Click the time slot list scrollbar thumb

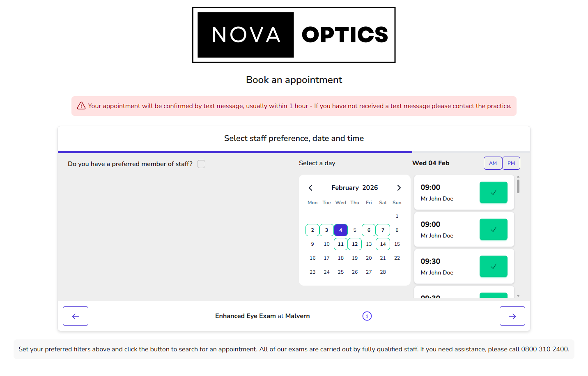[x=518, y=186]
